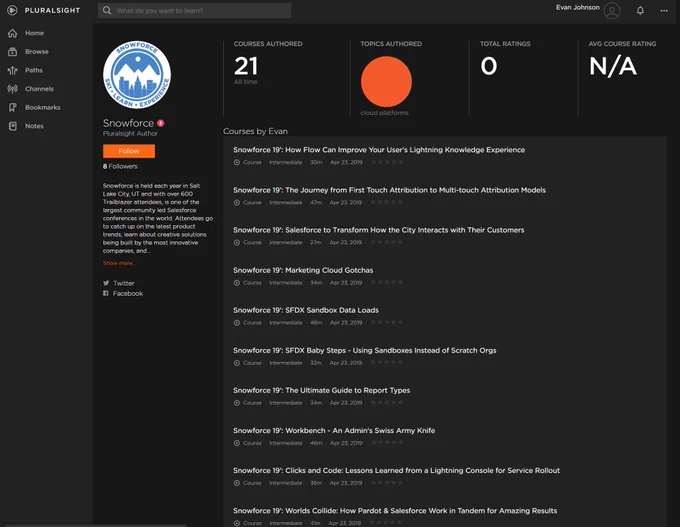Click the Pluralsight logo icon
The width and height of the screenshot is (680, 527).
(x=12, y=10)
